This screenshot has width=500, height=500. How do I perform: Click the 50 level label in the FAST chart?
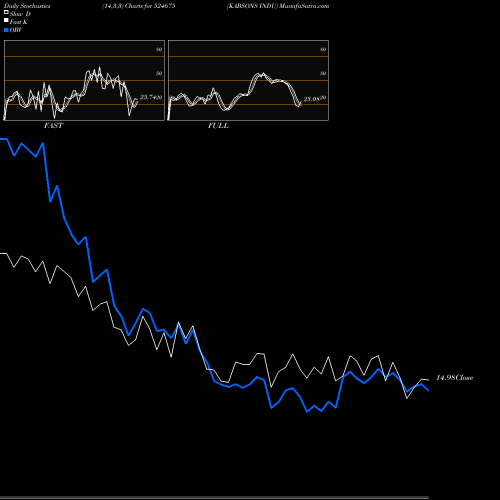pyautogui.click(x=159, y=73)
